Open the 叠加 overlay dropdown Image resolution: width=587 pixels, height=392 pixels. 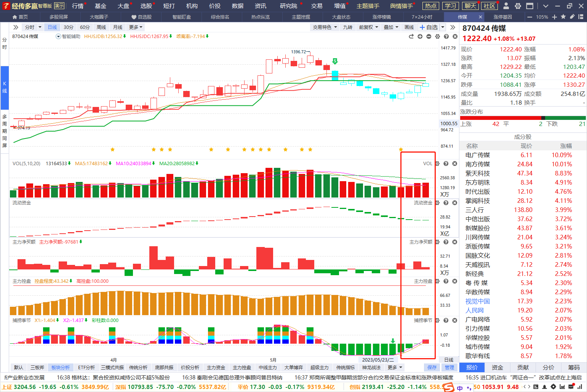pyautogui.click(x=391, y=27)
